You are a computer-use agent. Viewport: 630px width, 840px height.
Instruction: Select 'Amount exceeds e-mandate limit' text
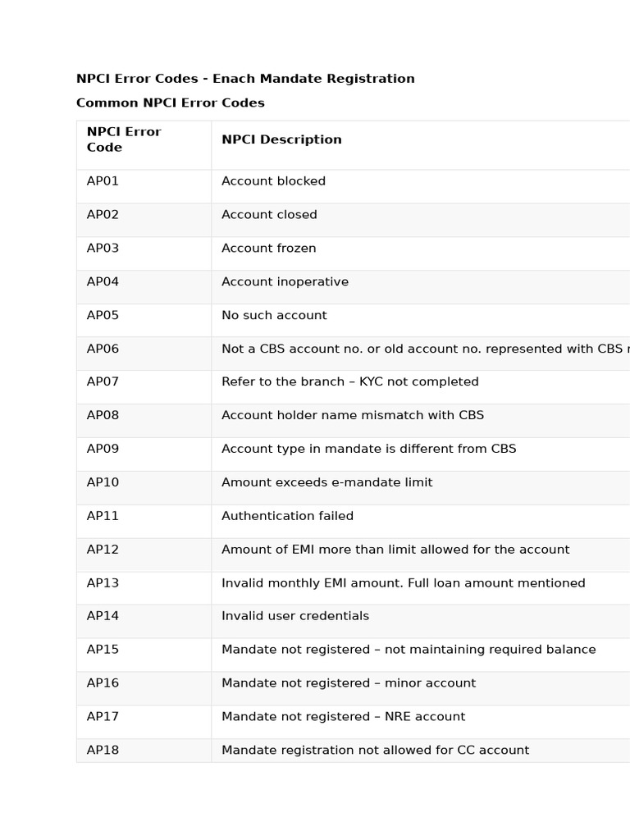pyautogui.click(x=326, y=483)
